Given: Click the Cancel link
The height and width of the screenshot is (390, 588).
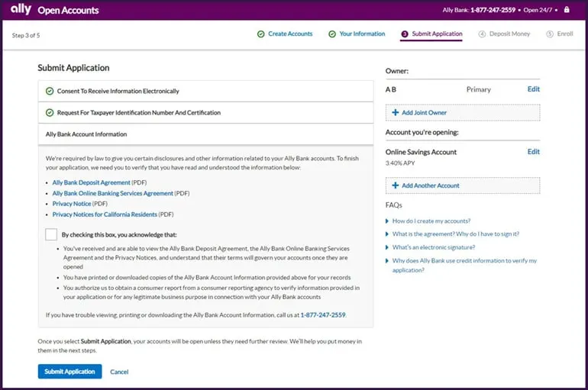Looking at the screenshot, I should [x=119, y=372].
